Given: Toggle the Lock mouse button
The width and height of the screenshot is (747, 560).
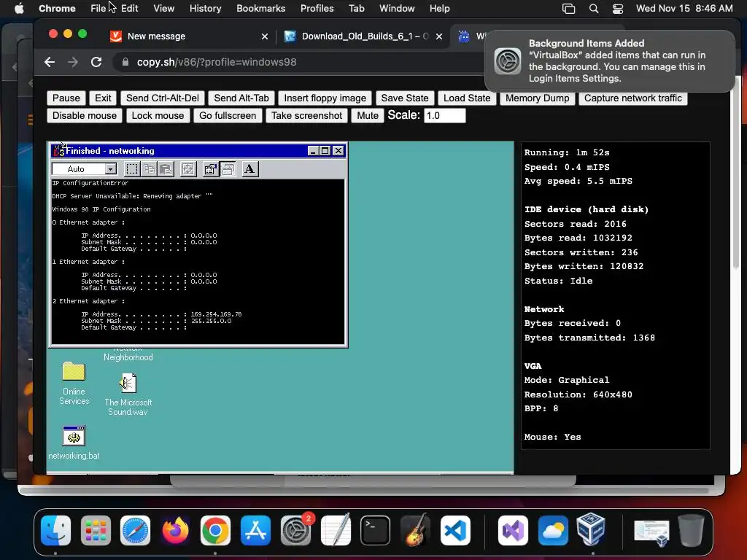Looking at the screenshot, I should point(158,116).
